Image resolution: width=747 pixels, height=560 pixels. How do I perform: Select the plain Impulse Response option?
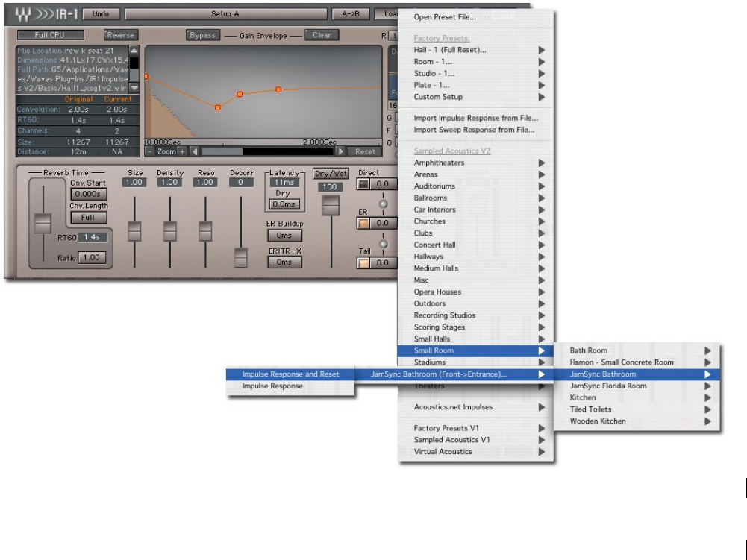pyautogui.click(x=290, y=386)
